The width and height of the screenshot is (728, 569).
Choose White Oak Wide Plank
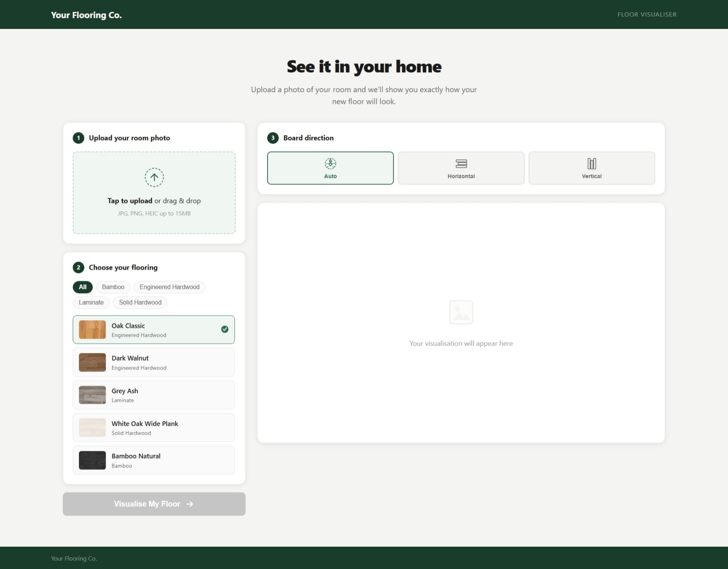tap(154, 427)
